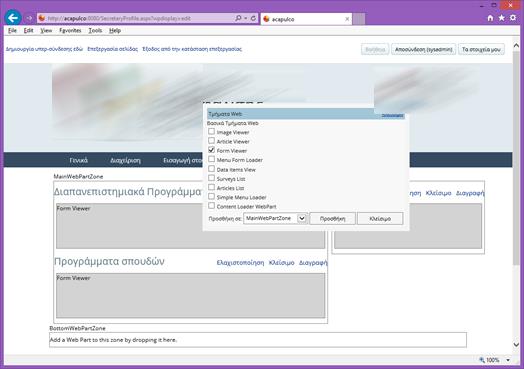Viewport: 524px width, 369px height.
Task: Check the Article Viewer checkbox
Action: point(212,141)
